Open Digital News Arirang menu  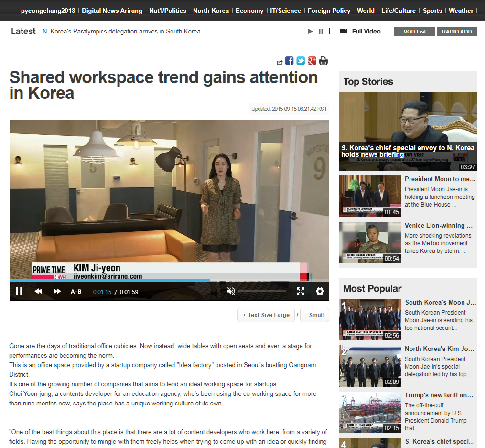coord(112,11)
